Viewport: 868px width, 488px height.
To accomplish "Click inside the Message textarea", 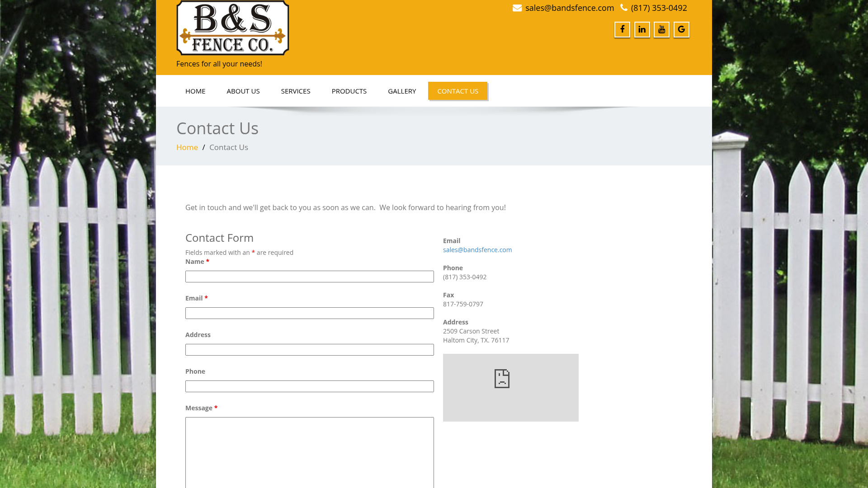I will click(309, 452).
